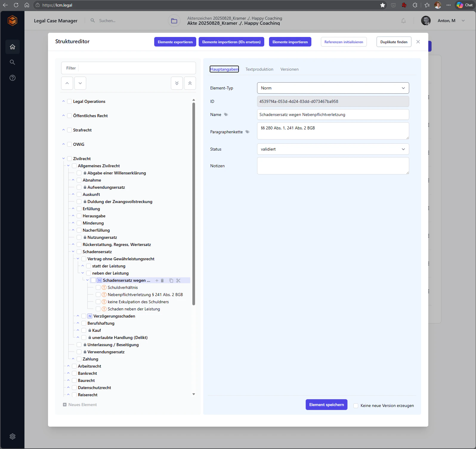Close the Struktureditor dialog
Screen dimensions: 476x449
[418, 42]
